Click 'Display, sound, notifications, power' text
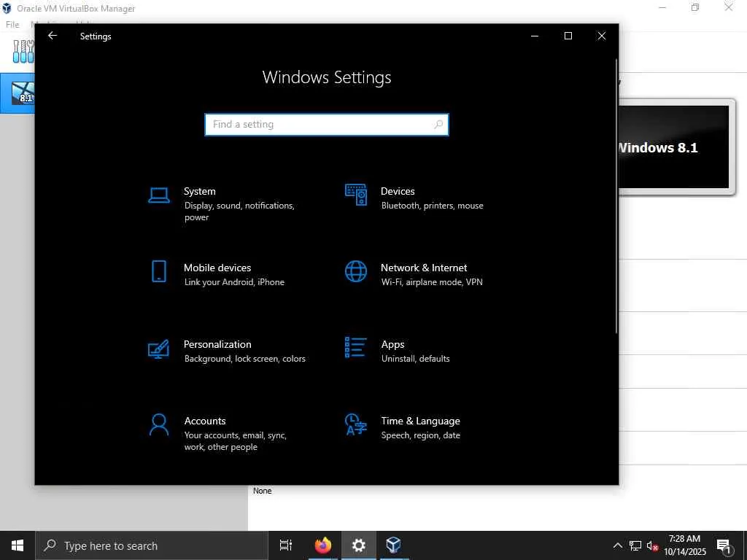This screenshot has width=747, height=560. tap(239, 211)
